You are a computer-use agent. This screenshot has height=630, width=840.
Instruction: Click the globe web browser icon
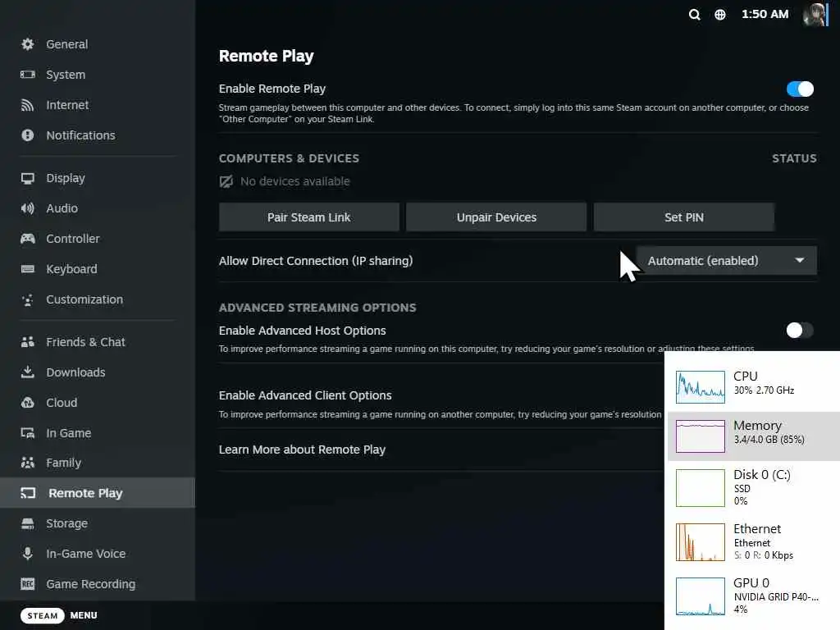tap(720, 15)
